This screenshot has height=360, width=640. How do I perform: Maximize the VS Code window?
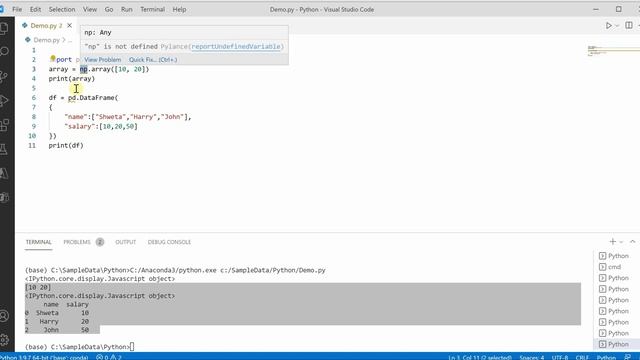(x=619, y=9)
